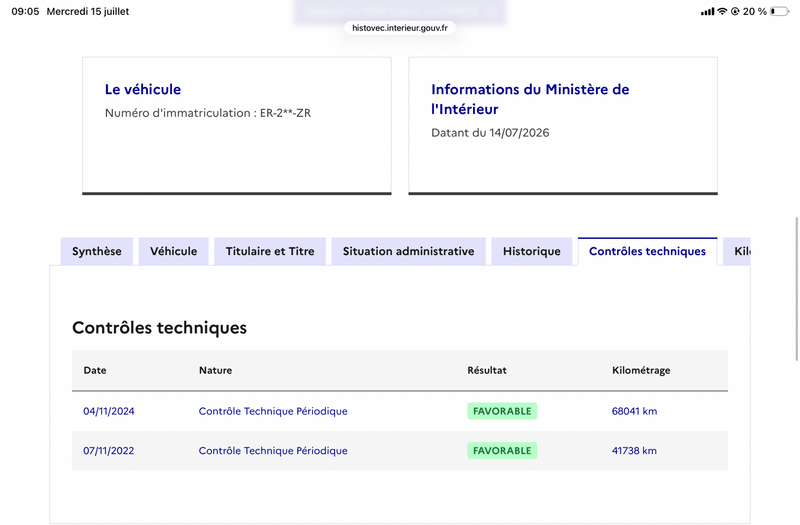Tap the histovec.interieur.gouv.fr address bar
Screen dimensions: 800x525
400,28
